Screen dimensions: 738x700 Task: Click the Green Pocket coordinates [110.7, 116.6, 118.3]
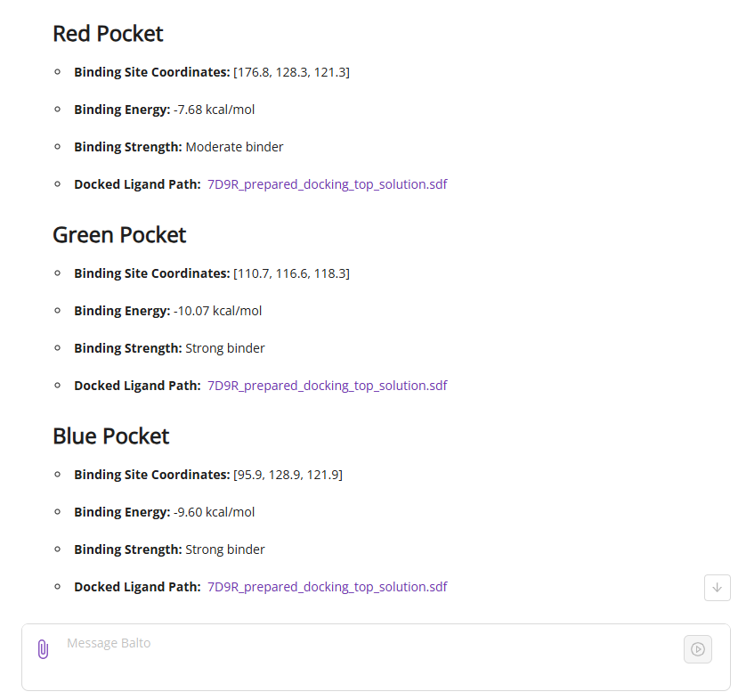(x=291, y=273)
